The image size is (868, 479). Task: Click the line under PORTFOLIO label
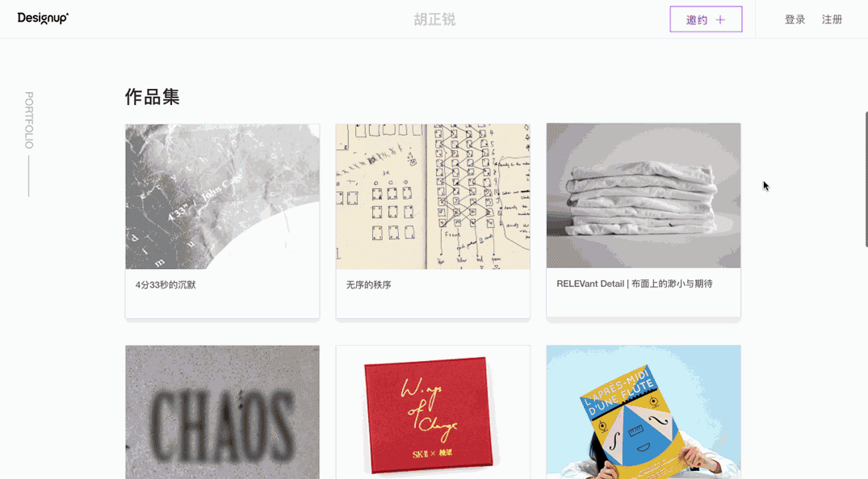tap(29, 176)
